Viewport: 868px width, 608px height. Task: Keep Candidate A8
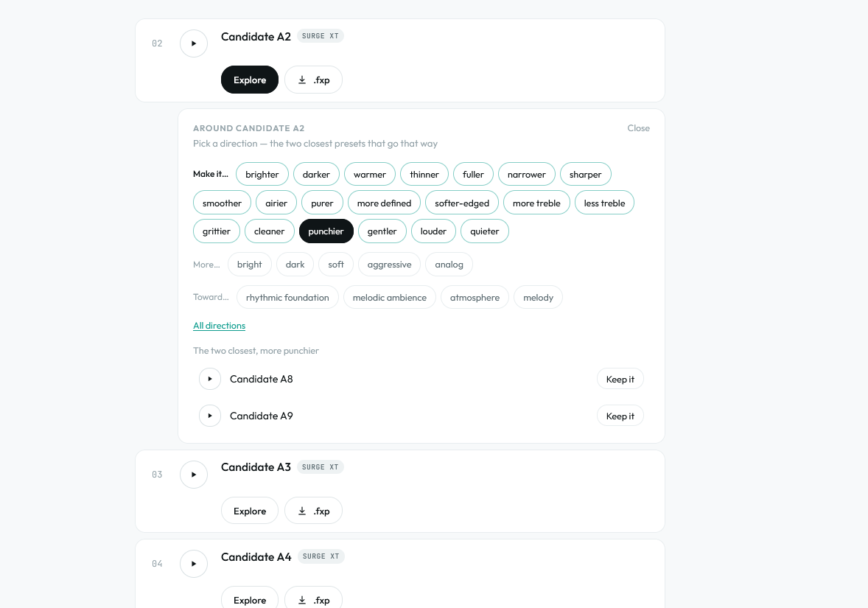tap(620, 379)
